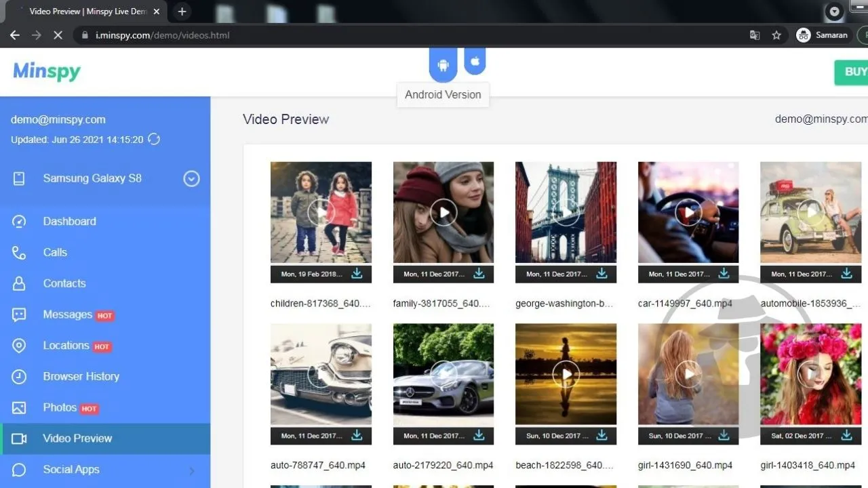Viewport: 868px width, 488px height.
Task: Play the car-1149997 video
Action: (688, 212)
